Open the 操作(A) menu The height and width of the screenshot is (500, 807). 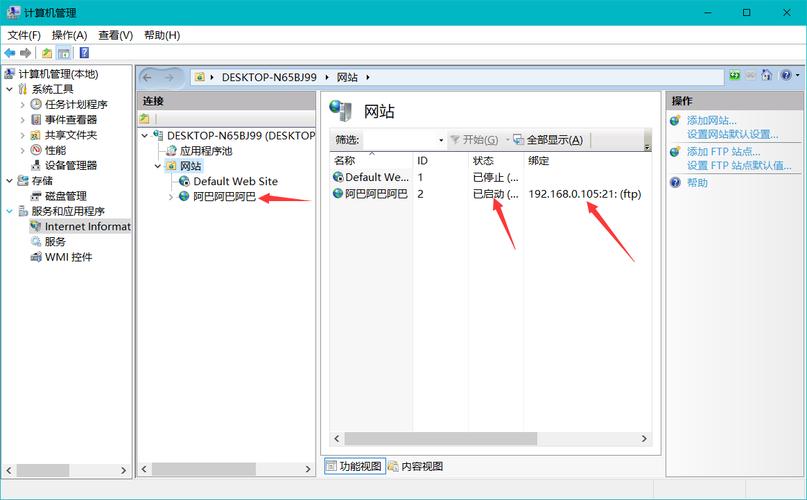(x=69, y=35)
